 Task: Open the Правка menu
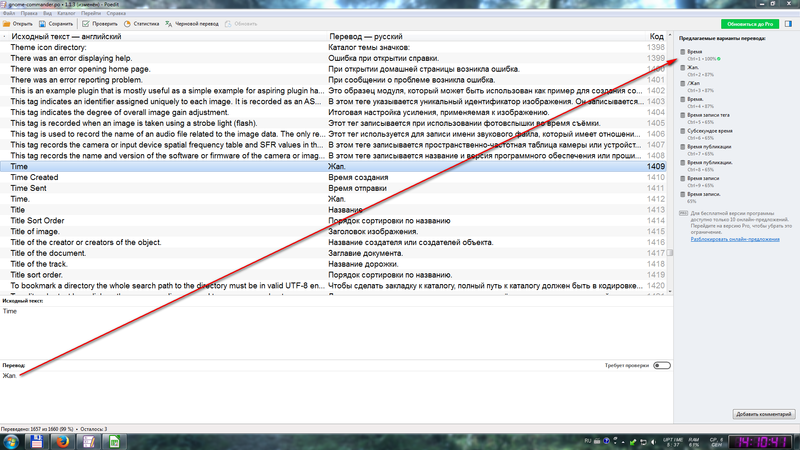[x=29, y=13]
